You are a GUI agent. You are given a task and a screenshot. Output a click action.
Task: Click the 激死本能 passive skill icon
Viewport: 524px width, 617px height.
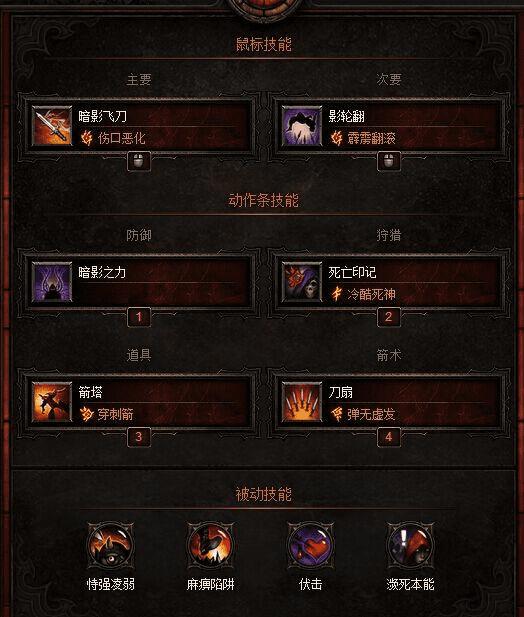point(410,545)
